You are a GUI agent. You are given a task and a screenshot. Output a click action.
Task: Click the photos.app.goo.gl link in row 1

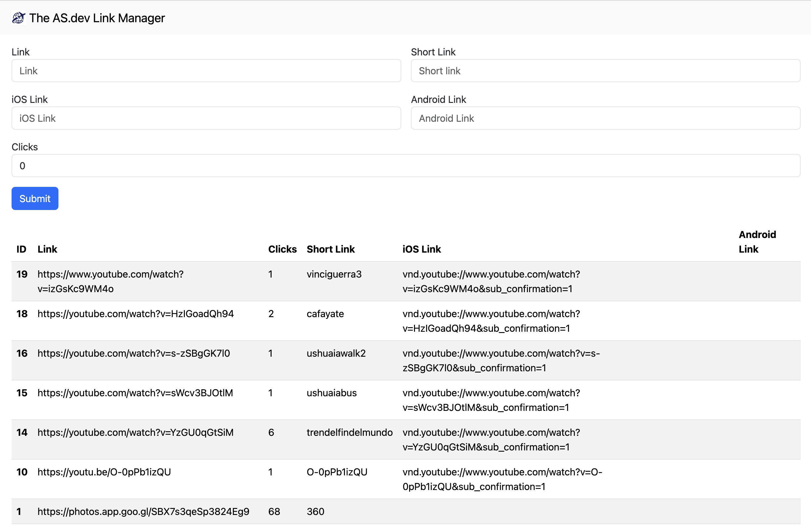pyautogui.click(x=143, y=511)
